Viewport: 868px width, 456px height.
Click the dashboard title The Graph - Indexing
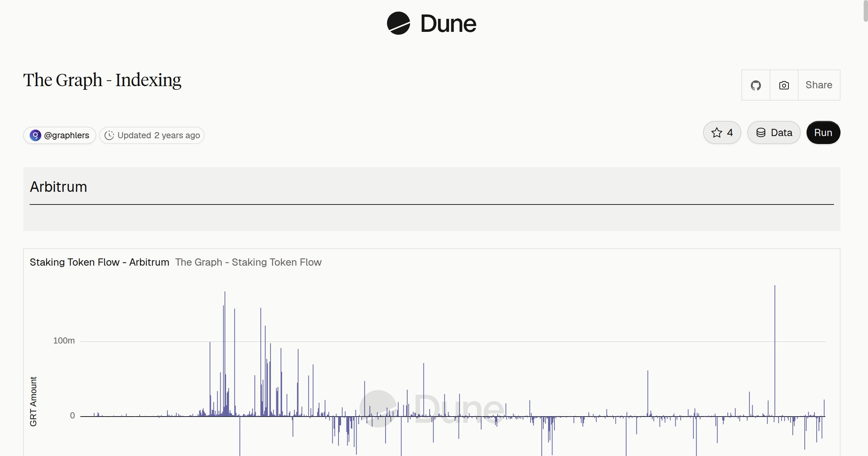(x=102, y=80)
